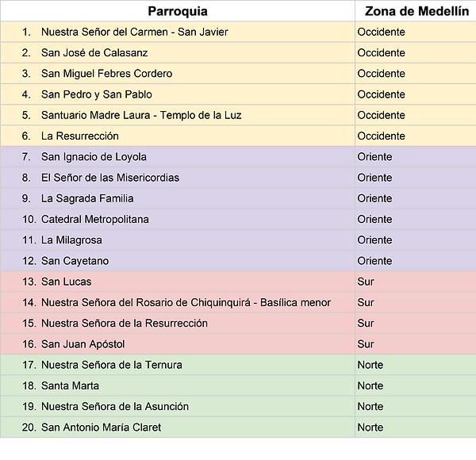Select the 'San Miguel Febres Cordero' row text
The image size is (476, 460).
click(106, 74)
